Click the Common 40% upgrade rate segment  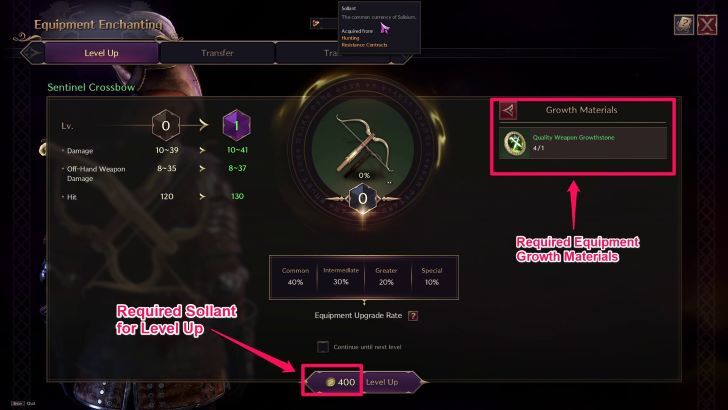[295, 276]
